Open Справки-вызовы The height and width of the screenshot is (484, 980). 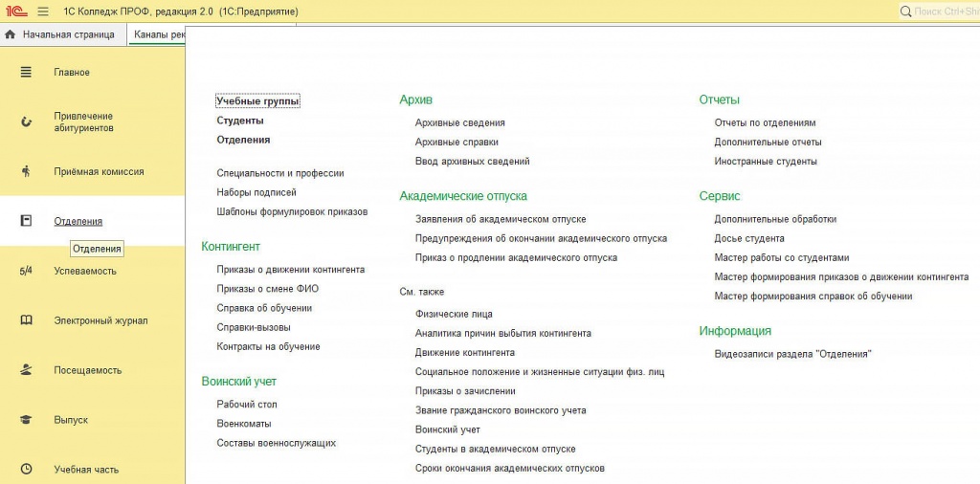click(253, 327)
